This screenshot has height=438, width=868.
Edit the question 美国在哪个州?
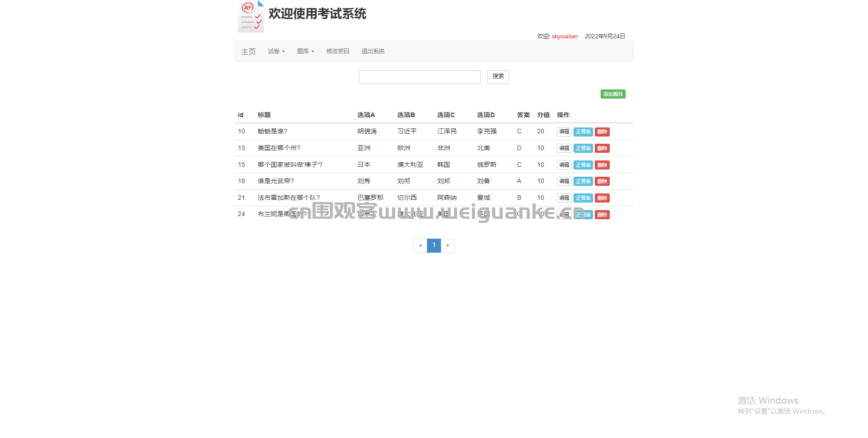(x=564, y=148)
